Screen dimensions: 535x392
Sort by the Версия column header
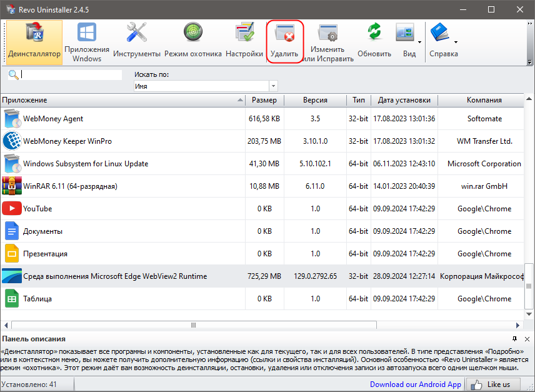(x=315, y=100)
